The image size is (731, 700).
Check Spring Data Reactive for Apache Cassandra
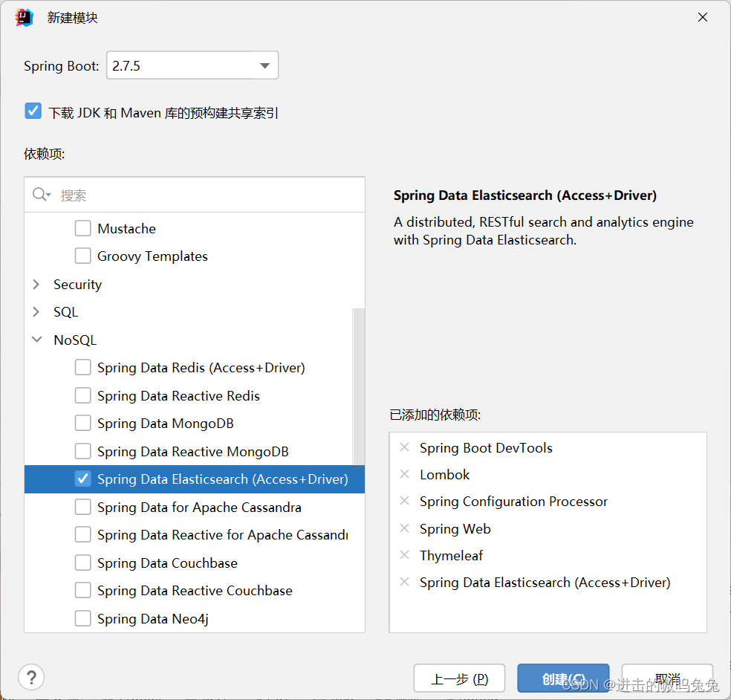tap(83, 534)
